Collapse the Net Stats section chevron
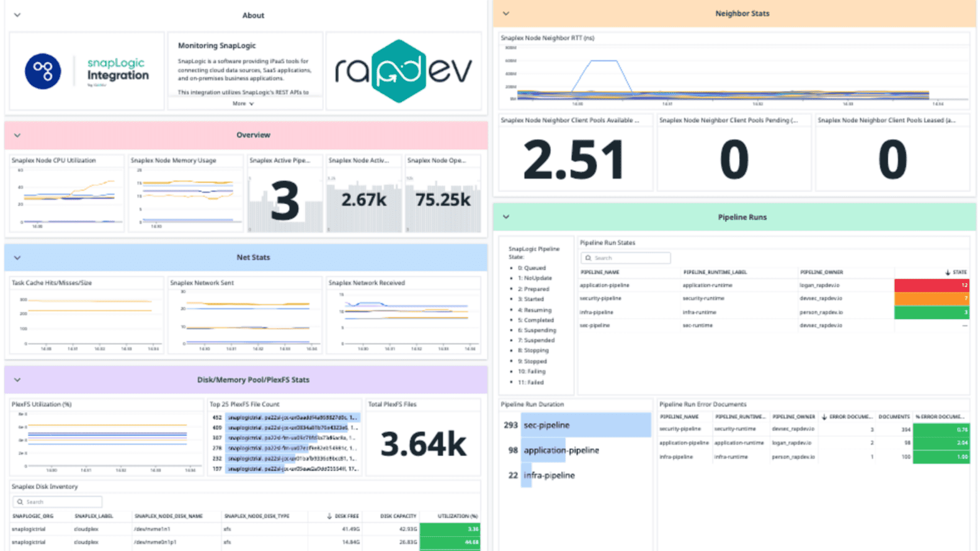The height and width of the screenshot is (551, 980). (x=17, y=258)
